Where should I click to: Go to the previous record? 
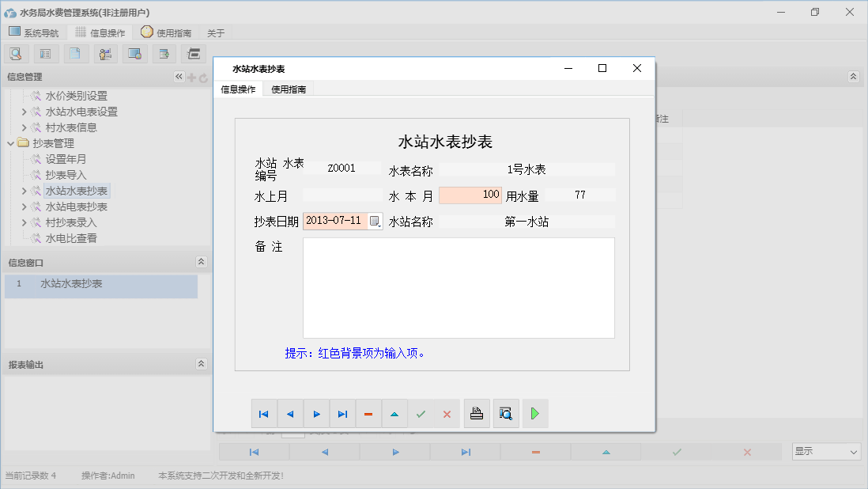point(290,413)
